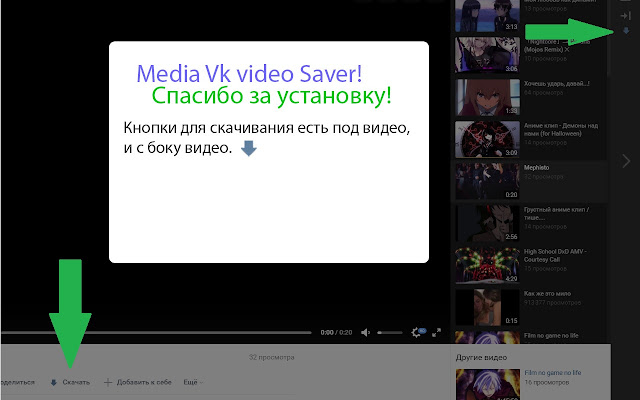Click the 32 просмотра view counter below the player
Image resolution: width=640 pixels, height=400 pixels.
point(271,358)
